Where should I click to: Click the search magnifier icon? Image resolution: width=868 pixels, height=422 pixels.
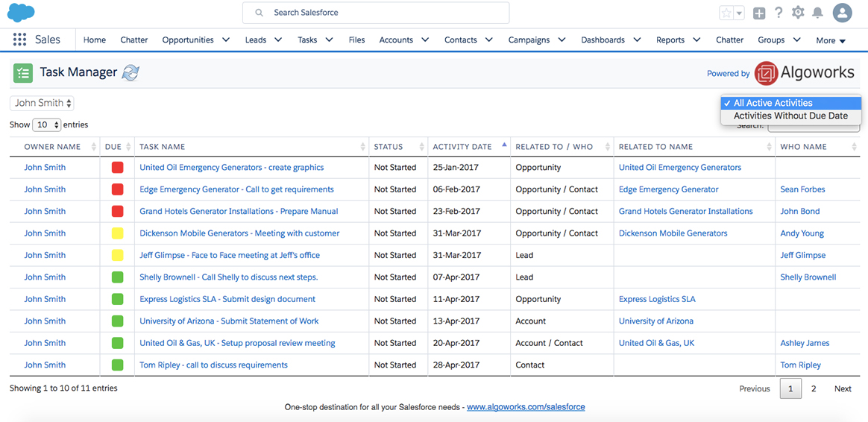259,13
